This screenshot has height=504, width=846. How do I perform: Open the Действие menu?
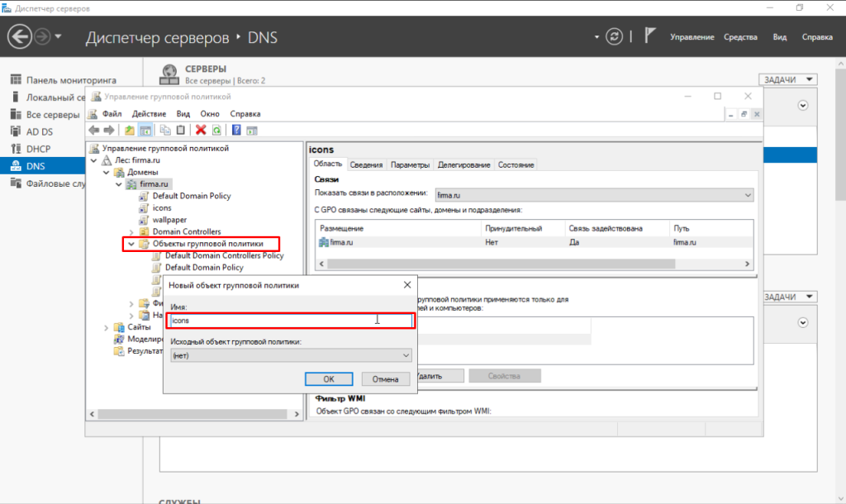point(149,114)
